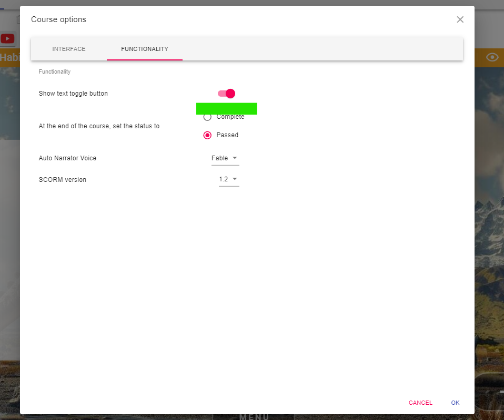Screen dimensions: 504x420
Task: Click the 'Show text toggle button' label
Action: pos(73,94)
